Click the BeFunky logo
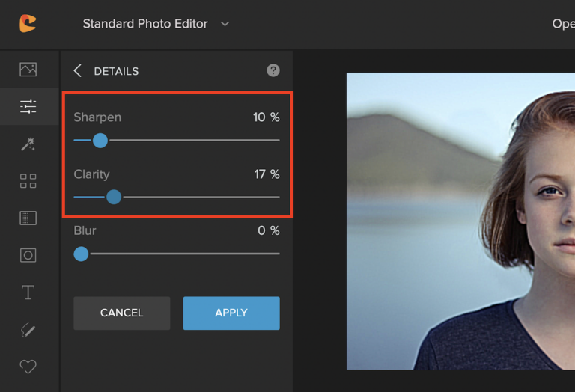Viewport: 575px width, 392px height. [x=28, y=23]
